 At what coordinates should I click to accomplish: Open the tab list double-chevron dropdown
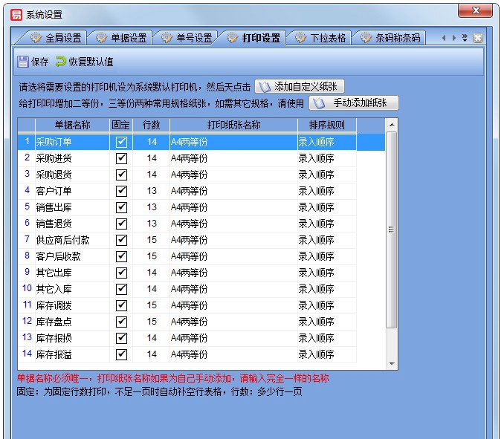click(465, 38)
